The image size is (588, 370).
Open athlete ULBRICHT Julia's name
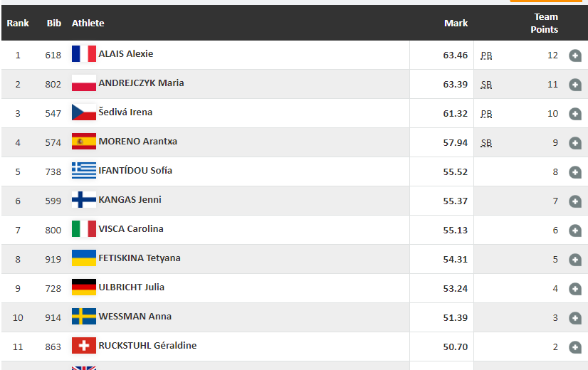pos(131,287)
